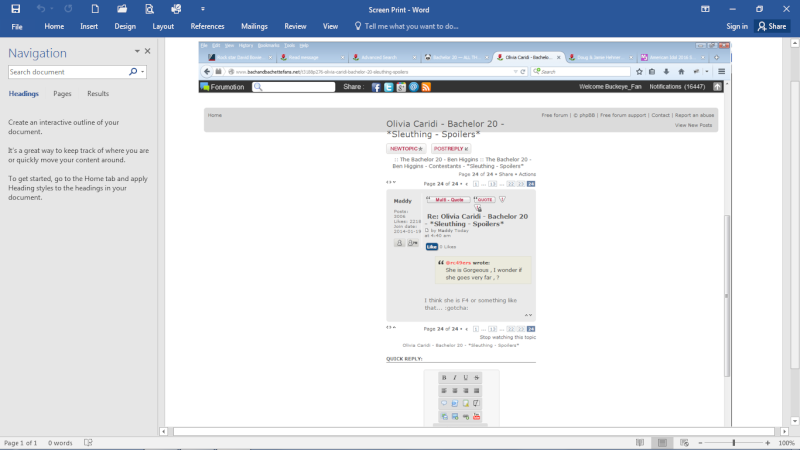
Task: Open the Navigation pane options dropdown
Action: pos(137,51)
